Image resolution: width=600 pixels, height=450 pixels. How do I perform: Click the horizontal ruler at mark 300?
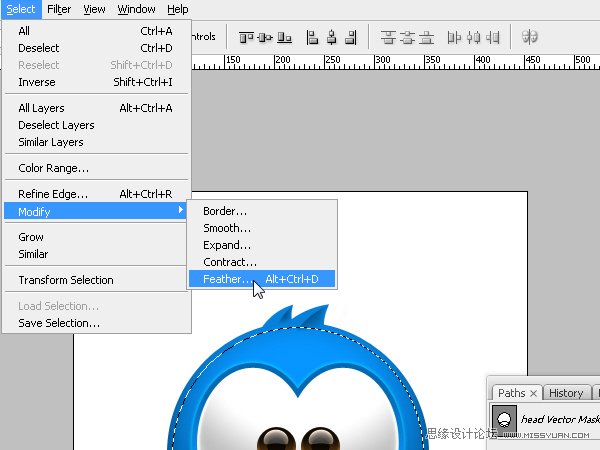click(382, 60)
